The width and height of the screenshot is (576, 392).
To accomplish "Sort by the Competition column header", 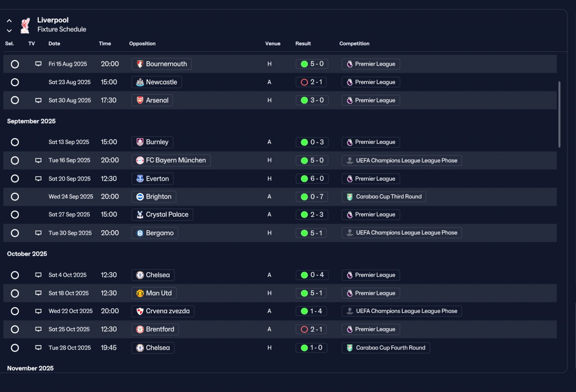I will (x=354, y=44).
